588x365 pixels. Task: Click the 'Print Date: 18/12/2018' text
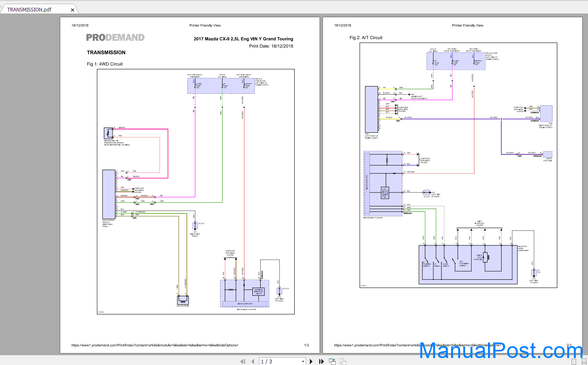(271, 46)
